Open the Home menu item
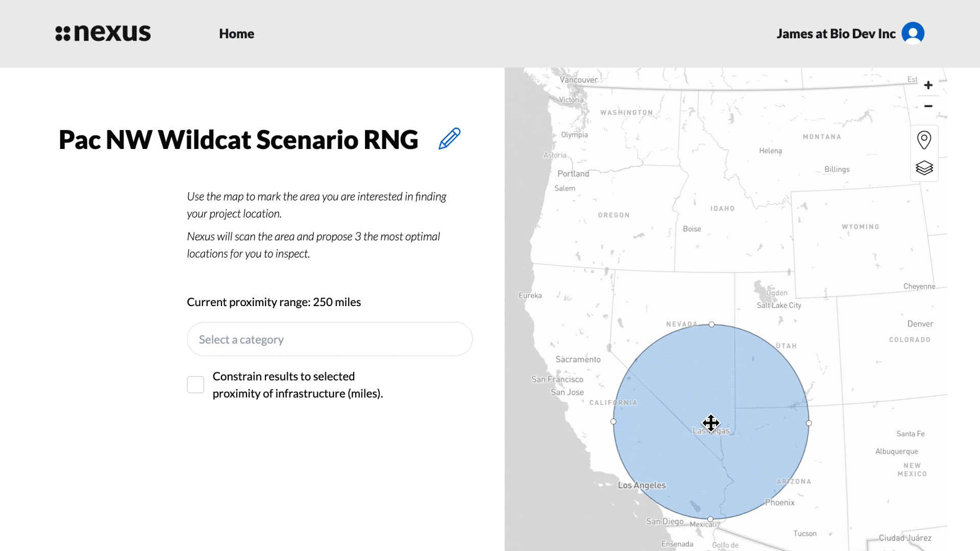 click(x=236, y=34)
